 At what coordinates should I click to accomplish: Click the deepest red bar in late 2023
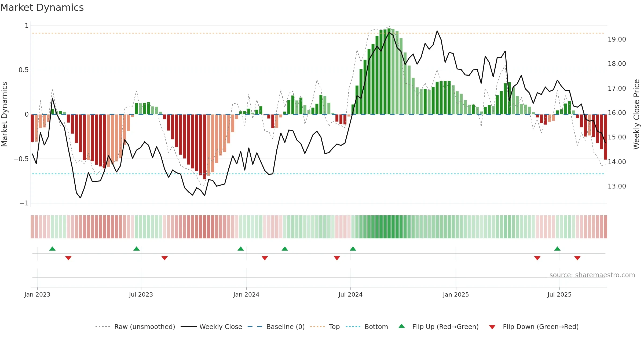[x=204, y=147]
